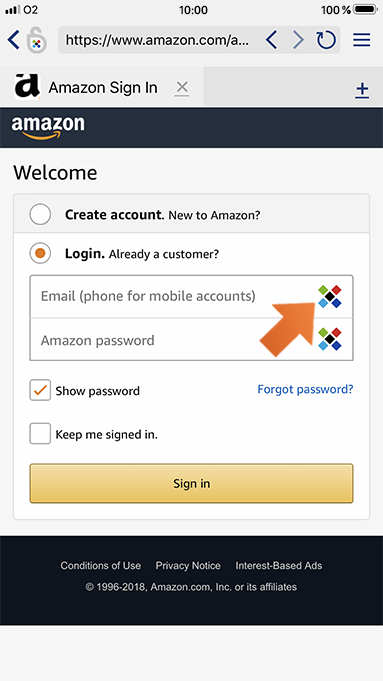Check the Keep me signed in box
This screenshot has width=383, height=681.
pos(40,433)
